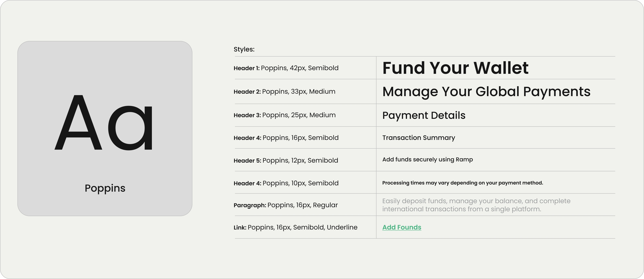The width and height of the screenshot is (644, 279).
Task: Click the Manage Your Global Payments heading
Action: pos(486,92)
